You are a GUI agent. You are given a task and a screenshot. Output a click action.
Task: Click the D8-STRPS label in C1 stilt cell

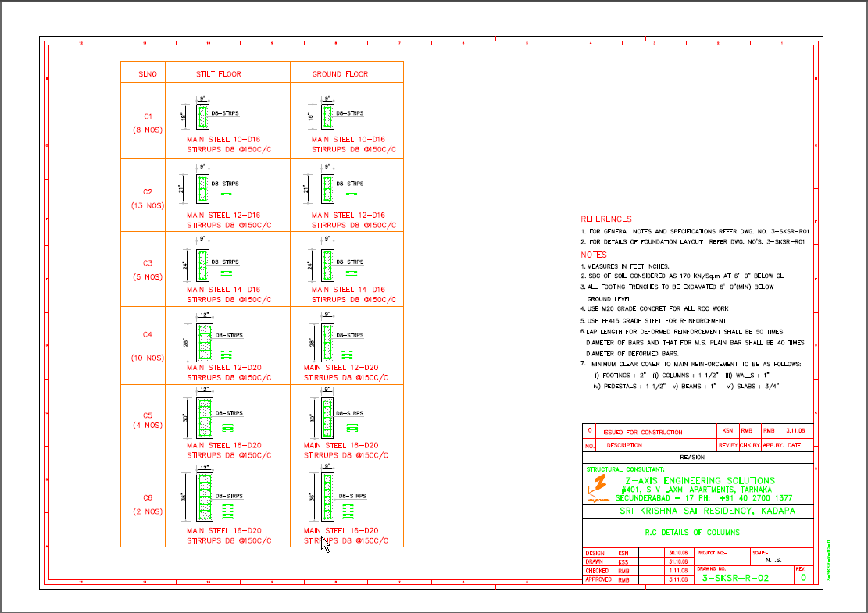point(225,113)
